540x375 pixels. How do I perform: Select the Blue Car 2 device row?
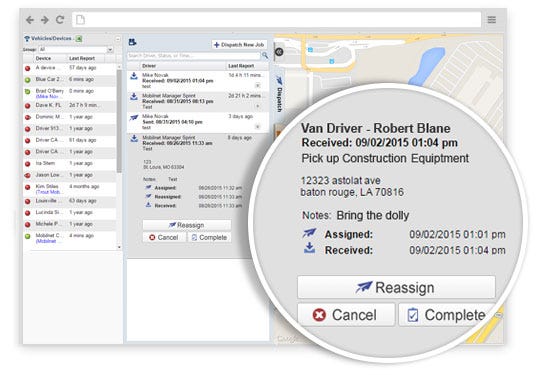click(x=70, y=80)
